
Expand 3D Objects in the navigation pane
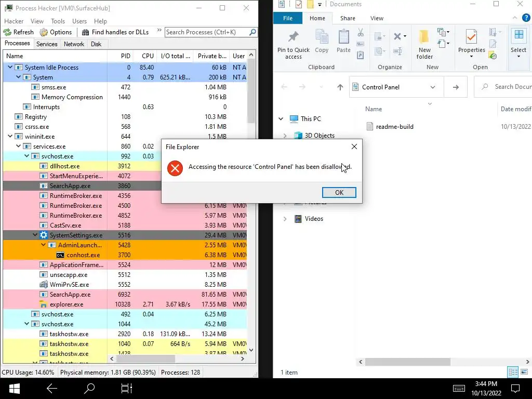tap(285, 136)
